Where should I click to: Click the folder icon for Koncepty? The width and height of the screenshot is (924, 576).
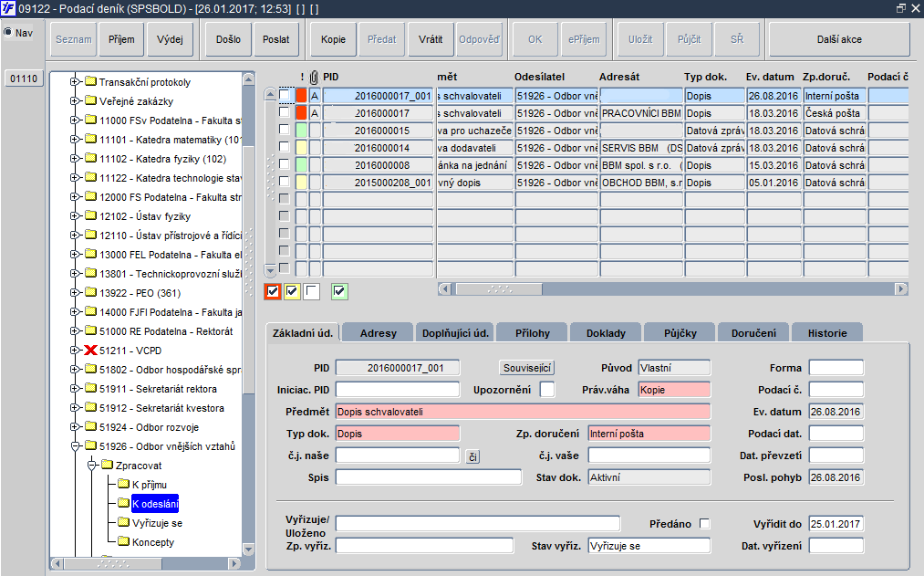click(x=123, y=542)
